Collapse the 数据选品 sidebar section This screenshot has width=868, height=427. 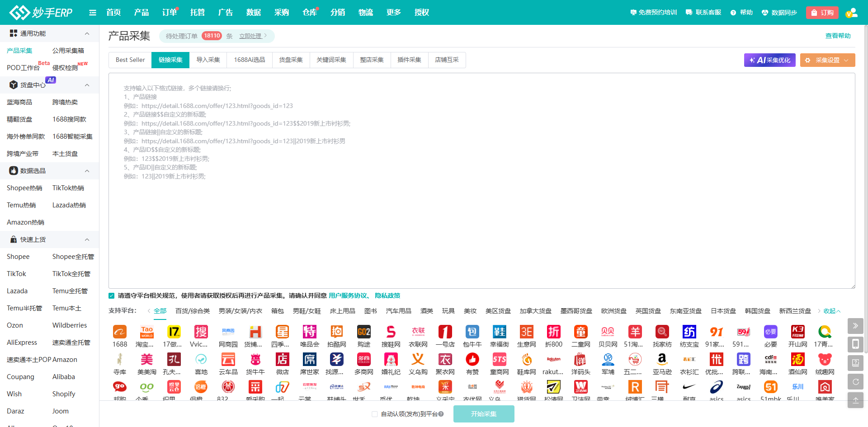point(87,171)
